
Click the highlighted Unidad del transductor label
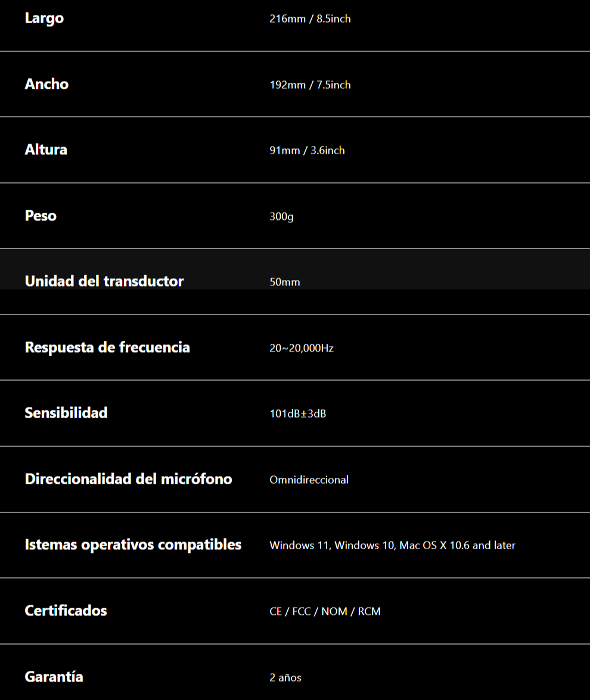(x=104, y=281)
